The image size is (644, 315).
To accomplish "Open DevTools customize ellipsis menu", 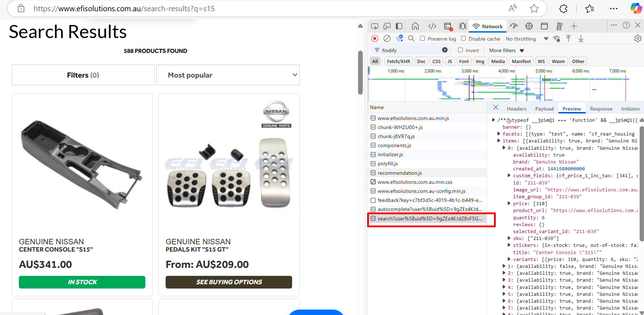I will pos(614,25).
